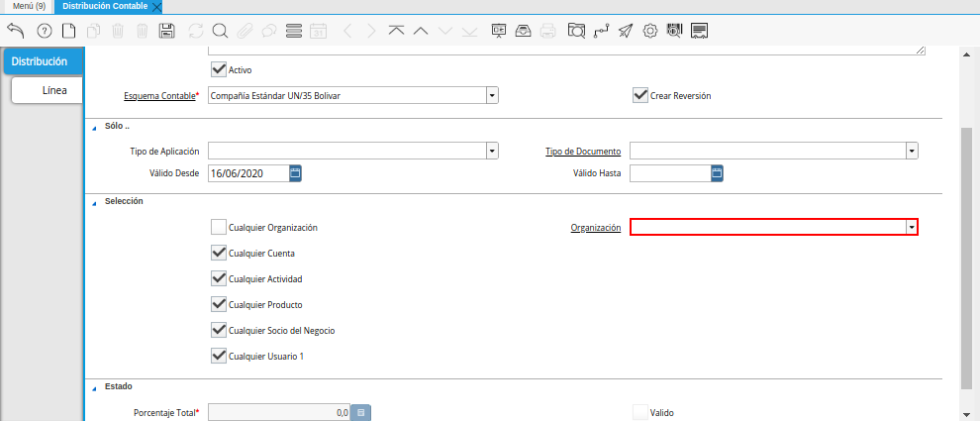Image resolution: width=980 pixels, height=421 pixels.
Task: Collapse the Estado section
Action: coord(94,388)
